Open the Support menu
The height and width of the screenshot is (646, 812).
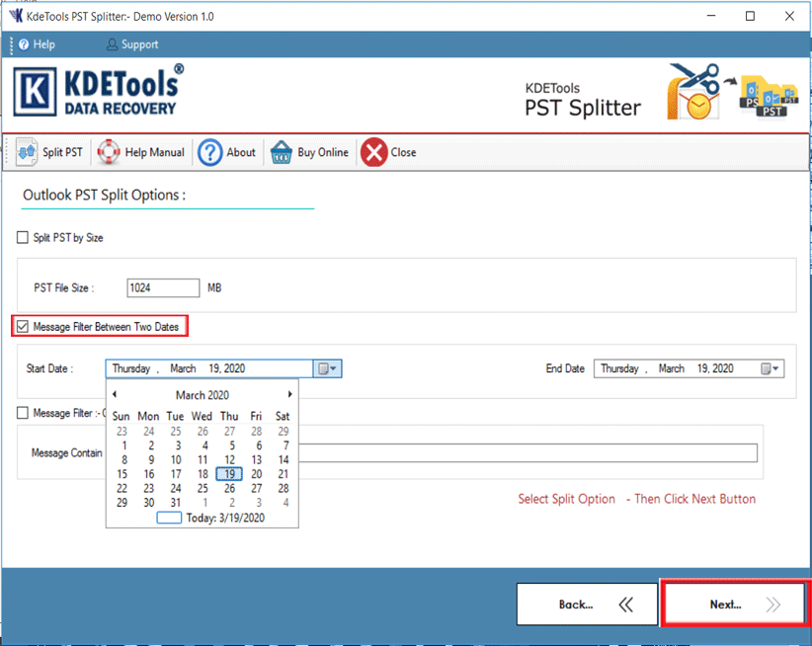tap(139, 44)
